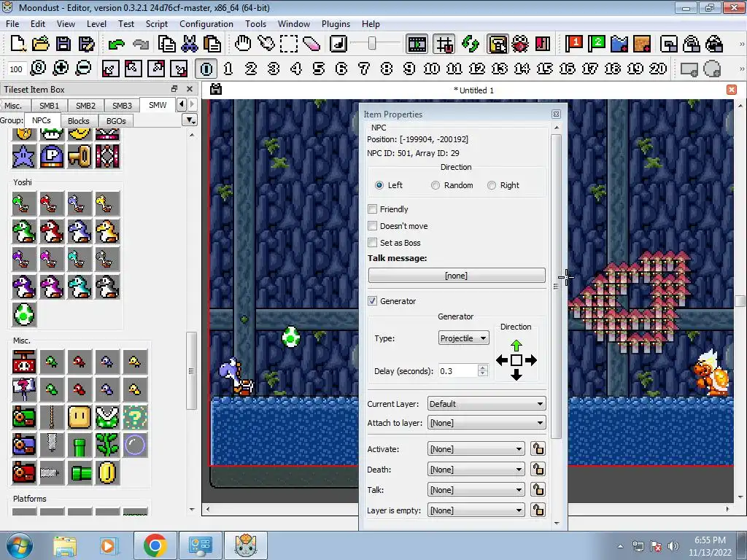Set generator direction to down arrow
The width and height of the screenshot is (747, 560).
point(516,376)
